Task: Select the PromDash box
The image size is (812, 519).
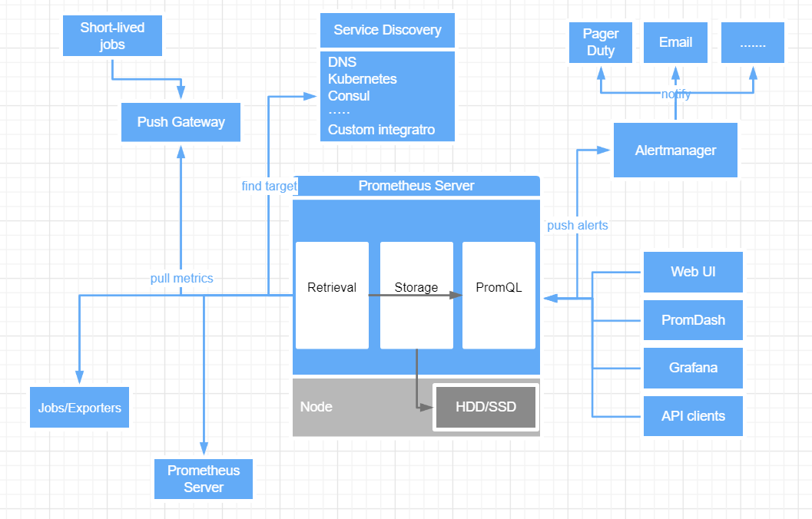Action: click(693, 320)
